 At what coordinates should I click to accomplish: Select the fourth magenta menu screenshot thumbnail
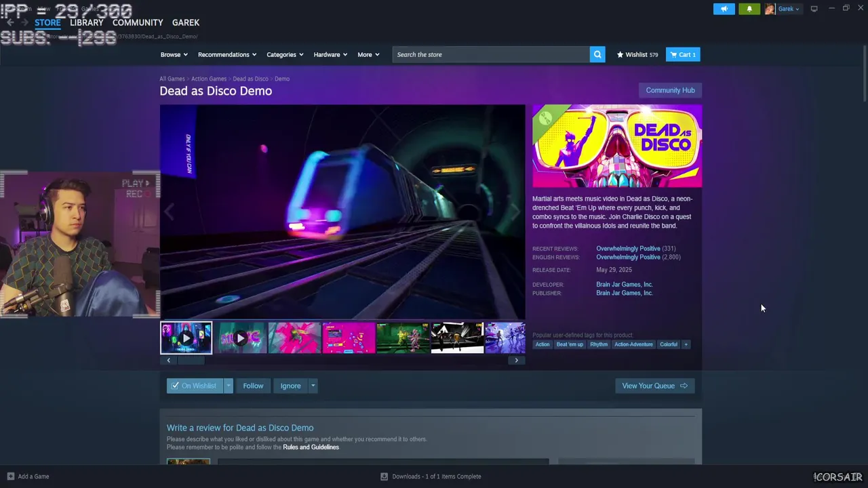click(349, 338)
